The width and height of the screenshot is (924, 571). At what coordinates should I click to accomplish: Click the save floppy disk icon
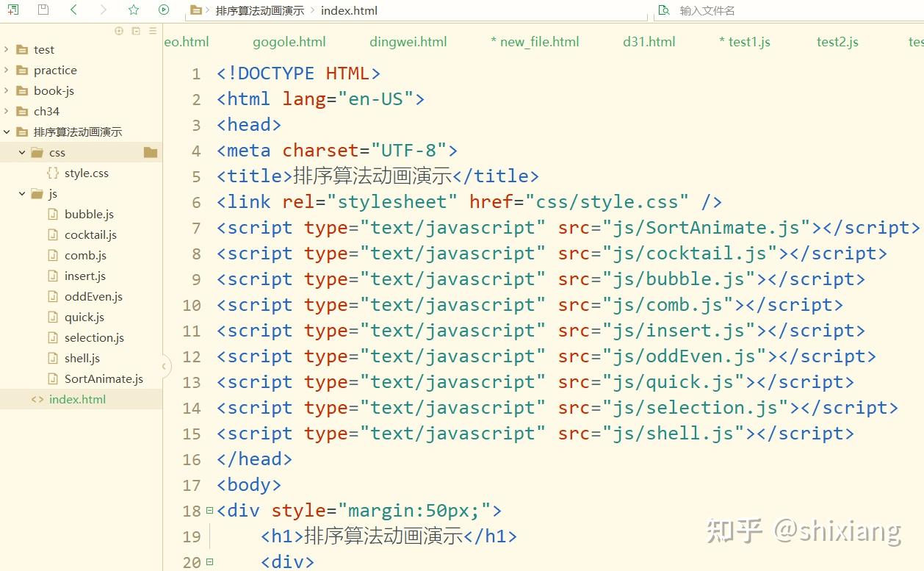coord(43,10)
